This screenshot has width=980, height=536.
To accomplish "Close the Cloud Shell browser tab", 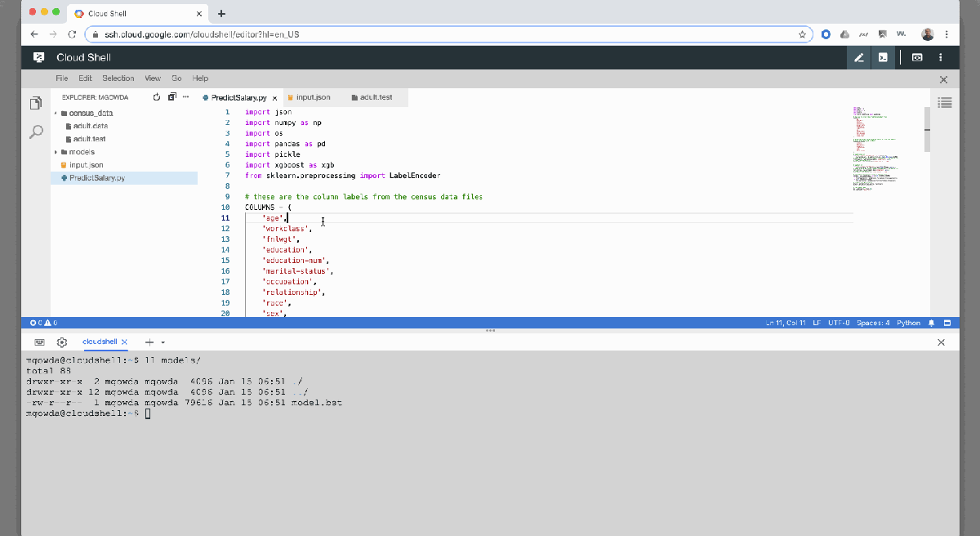I will [x=198, y=13].
